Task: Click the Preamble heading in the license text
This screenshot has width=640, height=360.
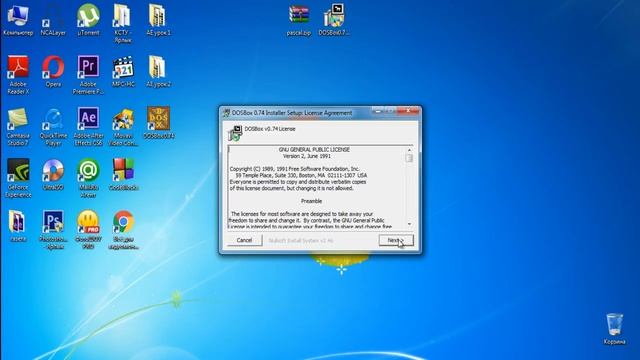Action: coord(311,201)
